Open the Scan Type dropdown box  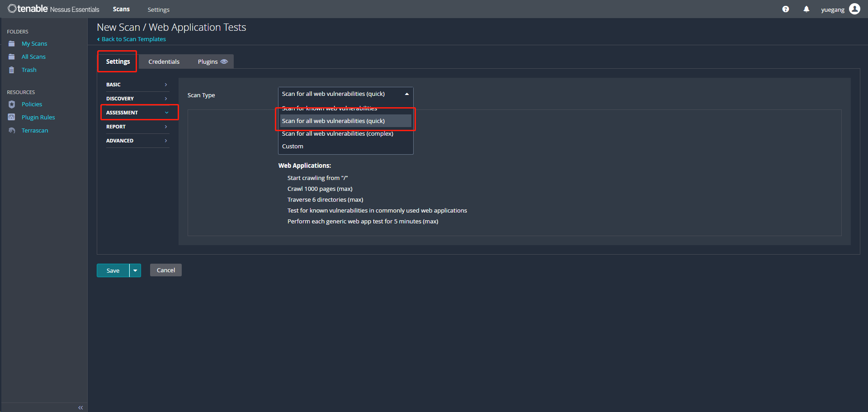point(345,94)
